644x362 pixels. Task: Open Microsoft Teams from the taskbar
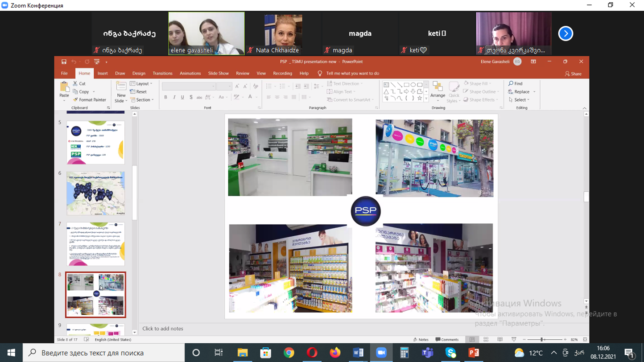pos(427,353)
